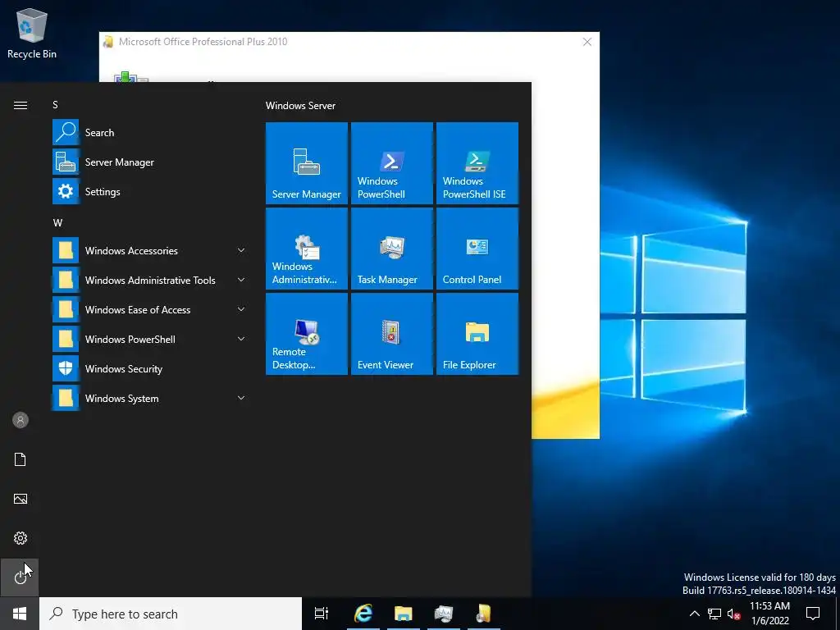Expand the Windows Accessories folder
The height and width of the screenshot is (630, 840).
pyautogui.click(x=150, y=250)
